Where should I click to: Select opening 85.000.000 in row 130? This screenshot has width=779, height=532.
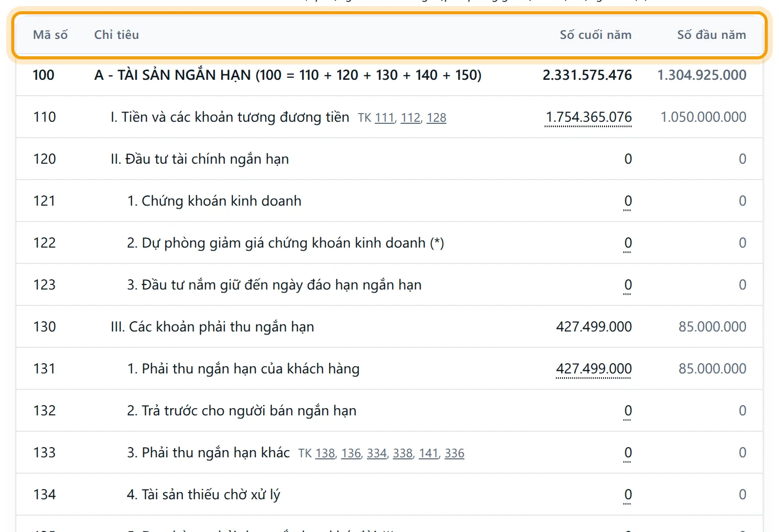click(712, 327)
